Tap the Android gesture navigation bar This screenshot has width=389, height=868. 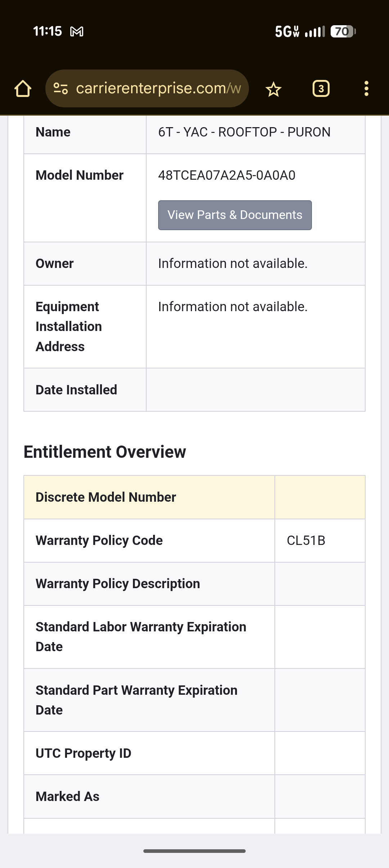pyautogui.click(x=194, y=851)
